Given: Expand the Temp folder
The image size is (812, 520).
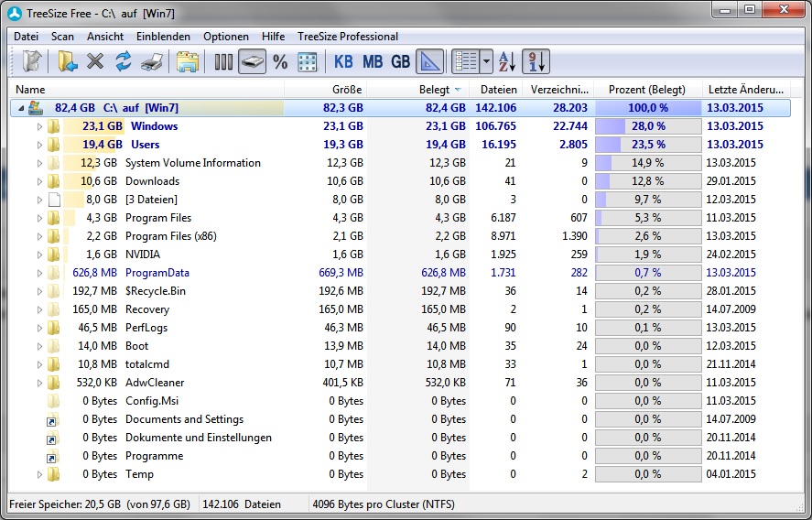Looking at the screenshot, I should point(39,474).
